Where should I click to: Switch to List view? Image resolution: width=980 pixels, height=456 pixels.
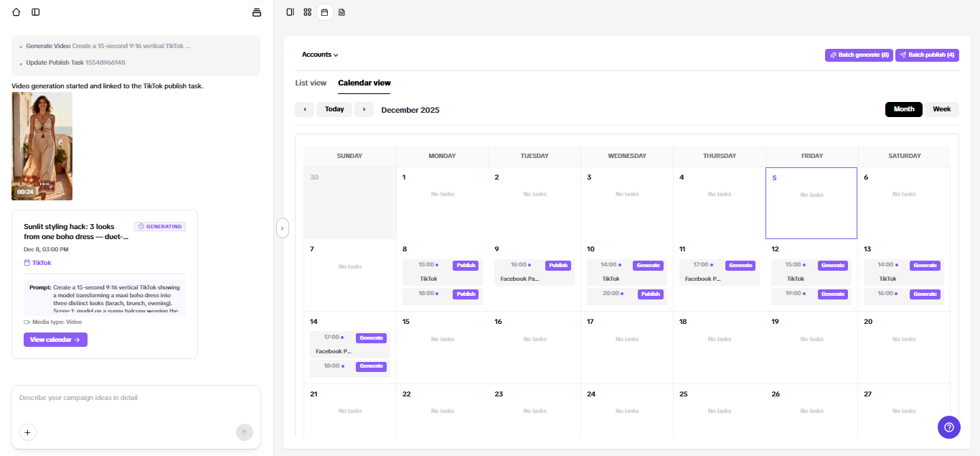coord(311,83)
